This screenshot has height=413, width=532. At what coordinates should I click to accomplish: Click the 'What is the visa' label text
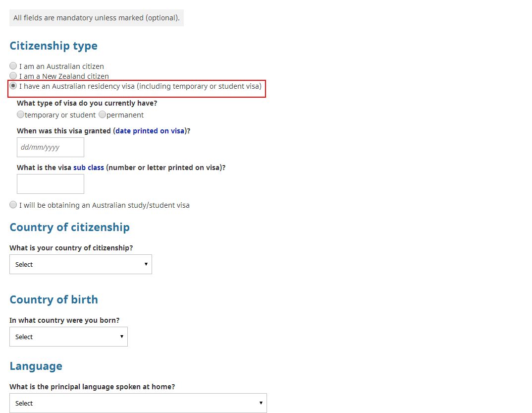44,168
